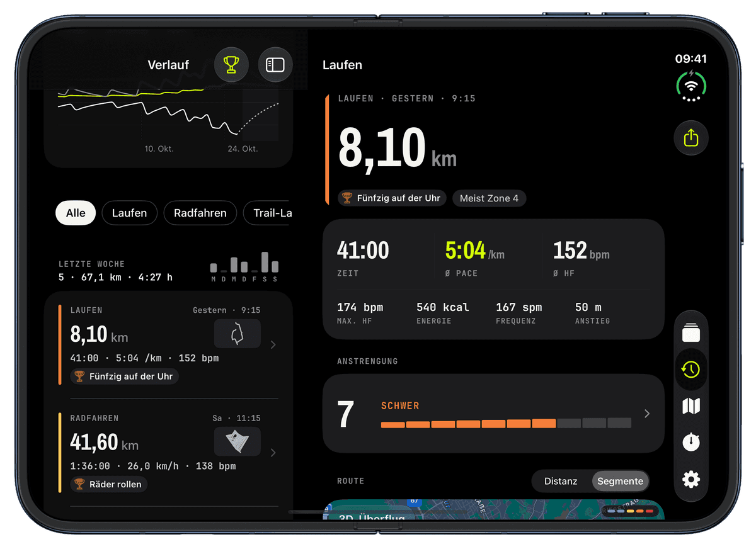The height and width of the screenshot is (549, 756).
Task: Click the 540 kcal energy value
Action: 443,307
